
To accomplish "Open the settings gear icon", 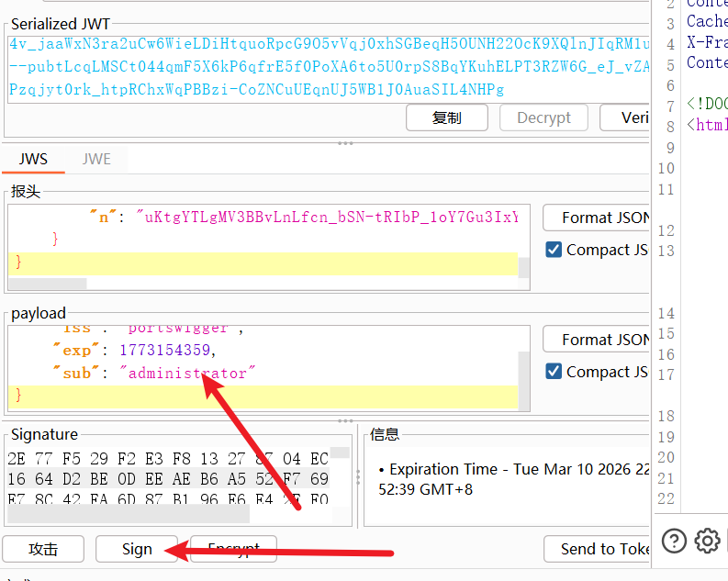I will pyautogui.click(x=707, y=541).
